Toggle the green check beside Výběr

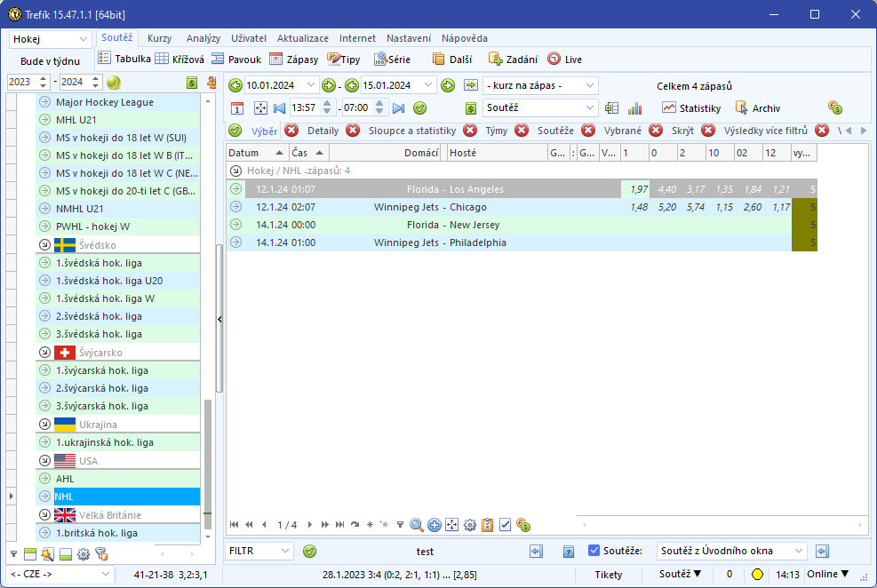(x=235, y=131)
